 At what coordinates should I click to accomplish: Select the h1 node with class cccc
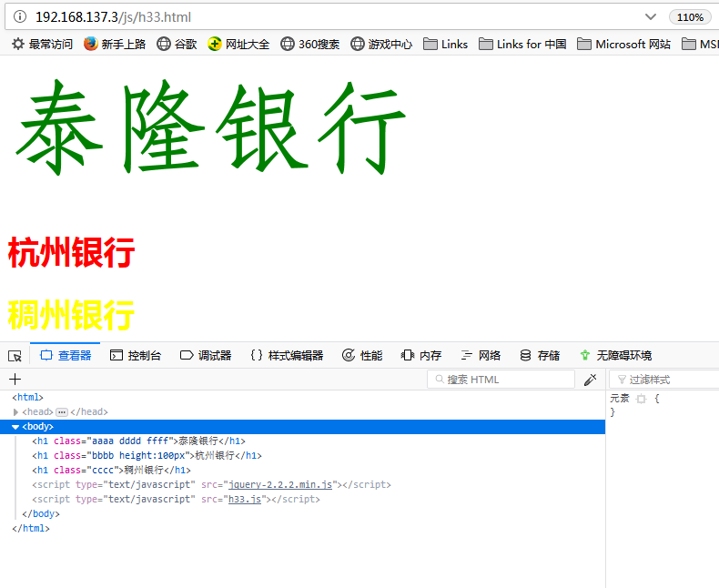[x=111, y=470]
